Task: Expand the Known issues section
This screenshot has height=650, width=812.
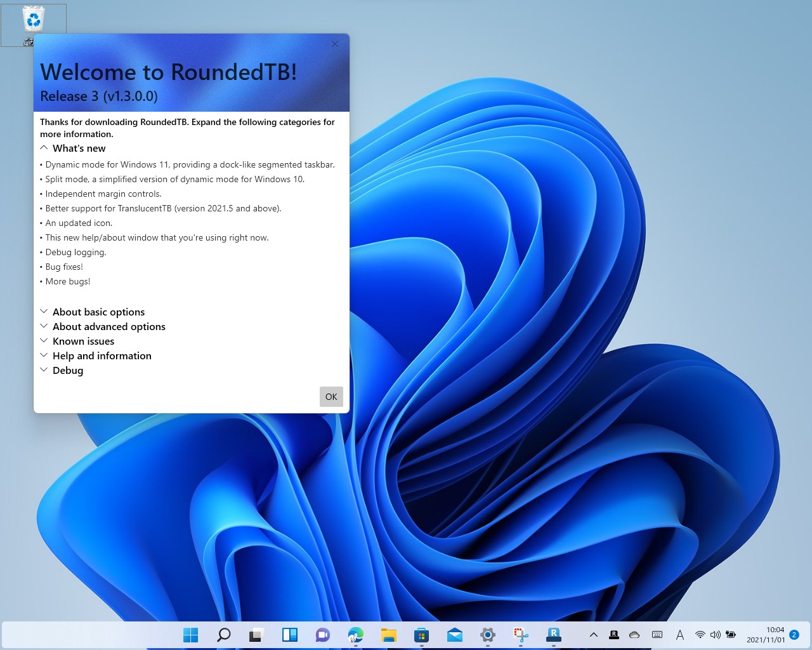Action: (x=83, y=341)
